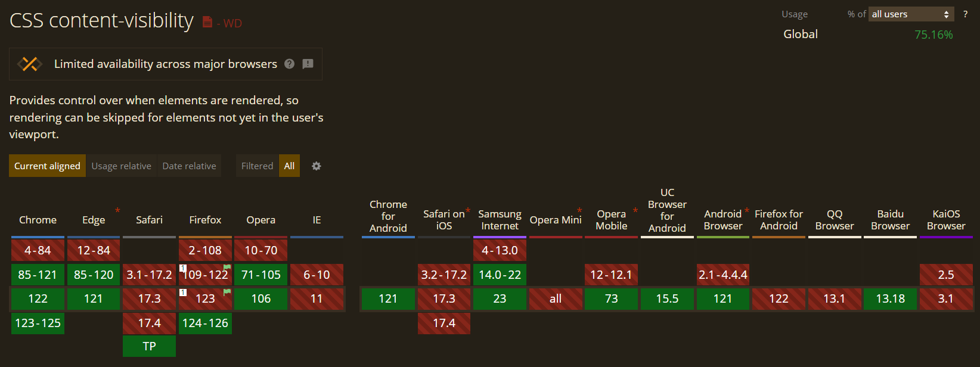This screenshot has width=980, height=367.
Task: Expand Chrome 4-84 past versions cell
Action: pos(38,250)
